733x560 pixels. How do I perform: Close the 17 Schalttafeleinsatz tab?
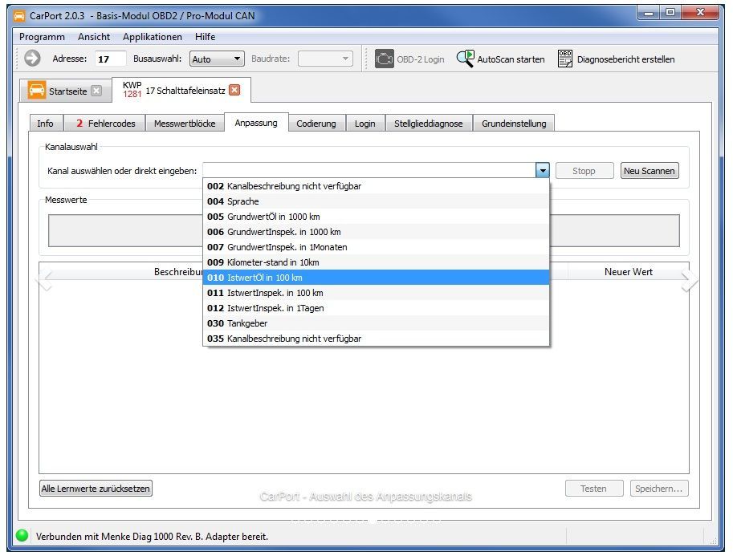[x=234, y=90]
